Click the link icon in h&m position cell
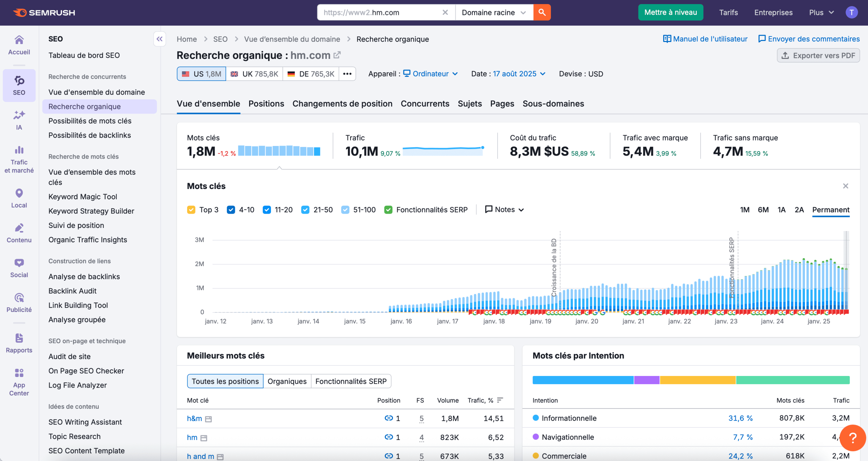 pos(389,418)
